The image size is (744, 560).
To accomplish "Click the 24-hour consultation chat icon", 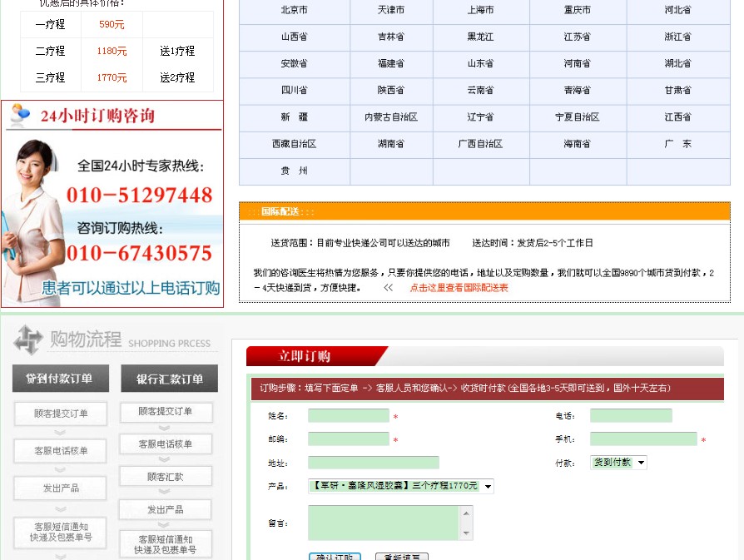I will [19, 116].
